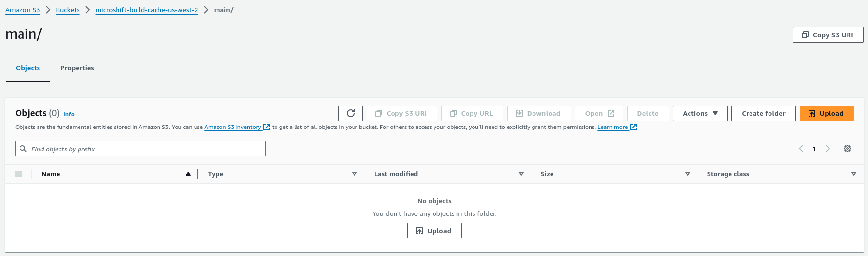Click the refresh objects icon button

(x=350, y=113)
